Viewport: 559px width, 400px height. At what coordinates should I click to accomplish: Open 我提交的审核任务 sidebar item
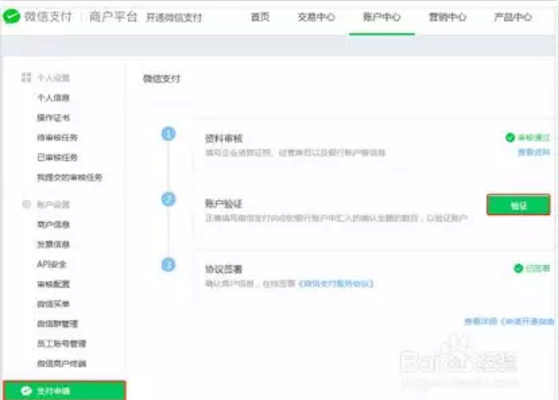point(70,177)
